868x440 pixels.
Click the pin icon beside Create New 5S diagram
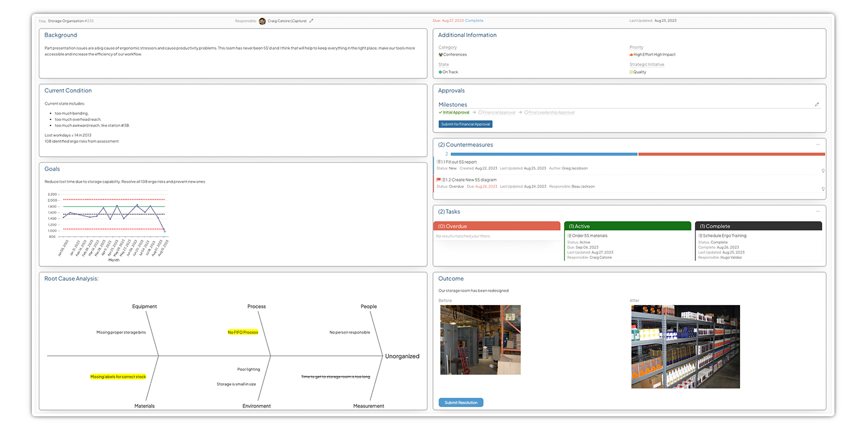[x=822, y=189]
